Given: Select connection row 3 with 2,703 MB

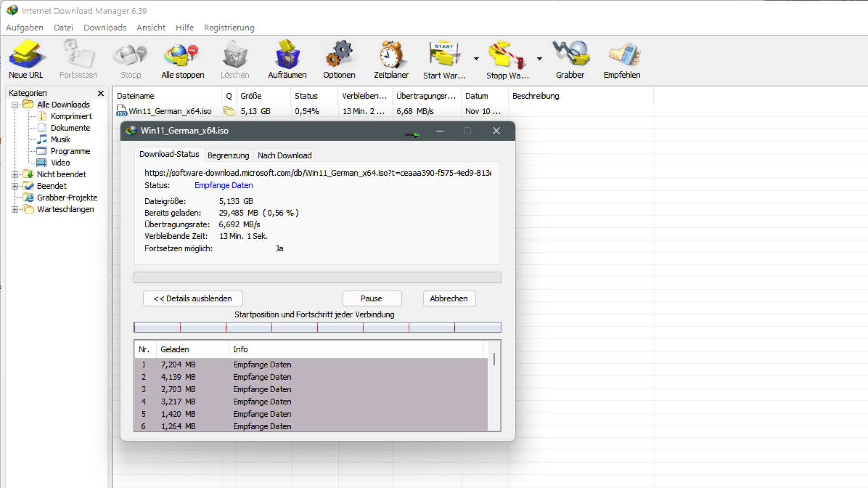Looking at the screenshot, I should click(x=311, y=389).
